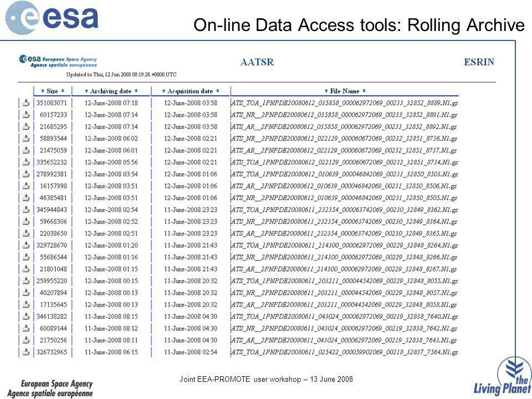Open the ATS_TOA file link ending 7564.N1.gz

pyautogui.click(x=344, y=352)
